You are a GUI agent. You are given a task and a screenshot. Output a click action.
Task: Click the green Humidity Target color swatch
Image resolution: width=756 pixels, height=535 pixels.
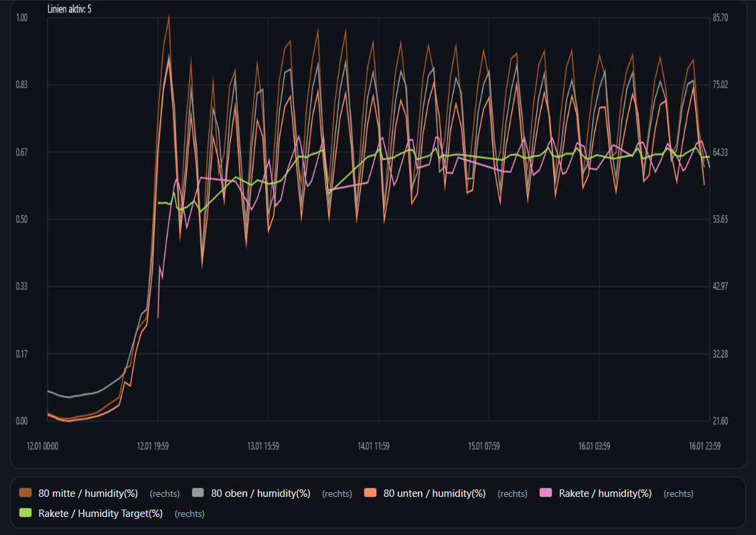(x=26, y=514)
